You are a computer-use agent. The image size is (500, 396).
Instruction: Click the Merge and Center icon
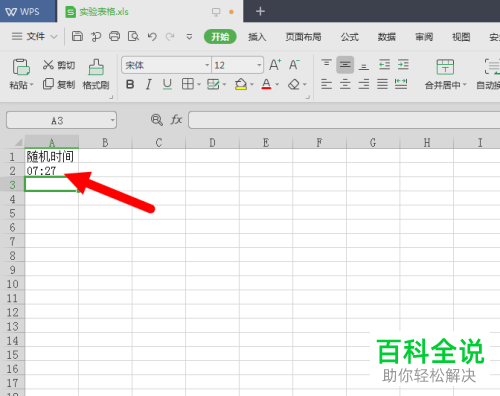445,67
